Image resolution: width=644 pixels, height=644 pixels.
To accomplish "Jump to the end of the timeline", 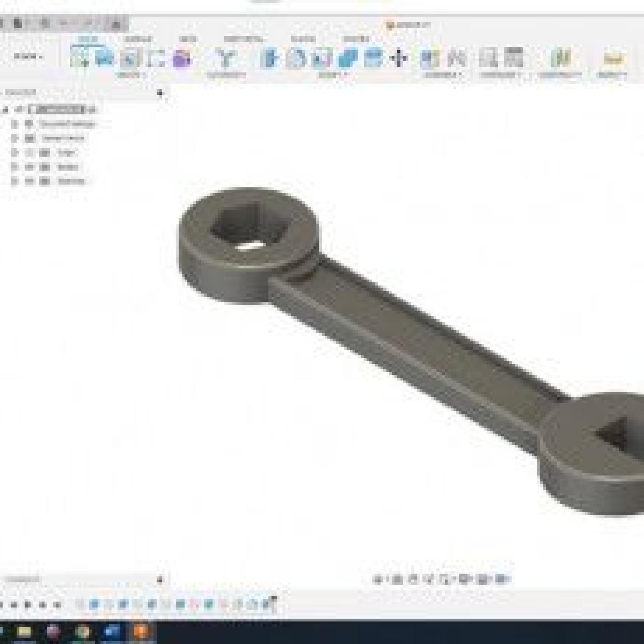I will [x=57, y=605].
